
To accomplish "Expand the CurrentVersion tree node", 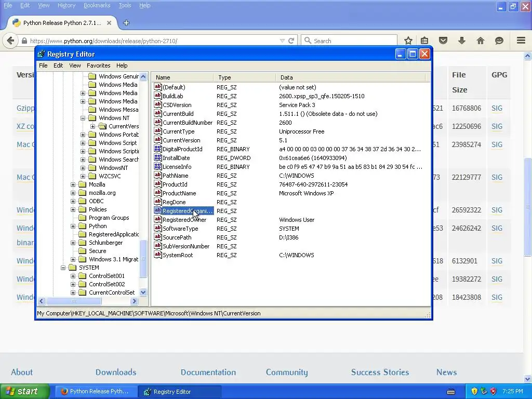I will [x=92, y=126].
